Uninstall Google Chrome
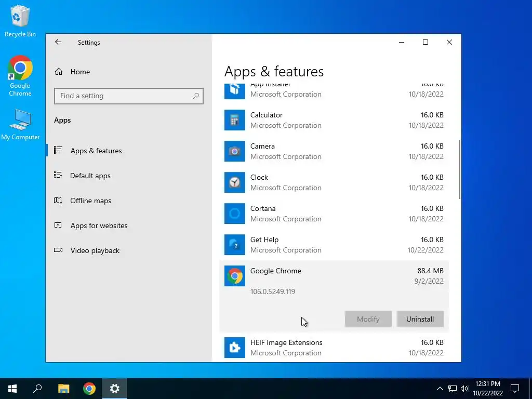532x399 pixels. (x=420, y=319)
